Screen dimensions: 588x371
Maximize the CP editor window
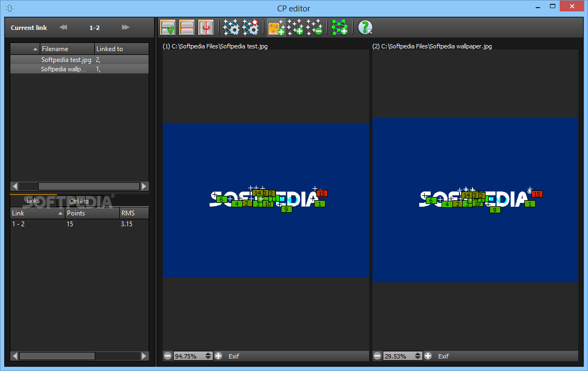click(x=553, y=6)
